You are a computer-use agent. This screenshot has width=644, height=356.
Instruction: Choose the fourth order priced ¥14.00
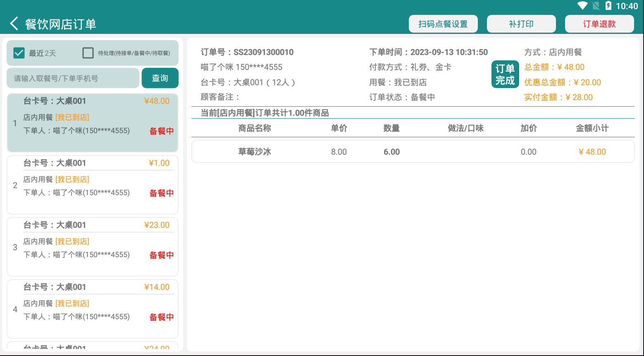(x=93, y=309)
